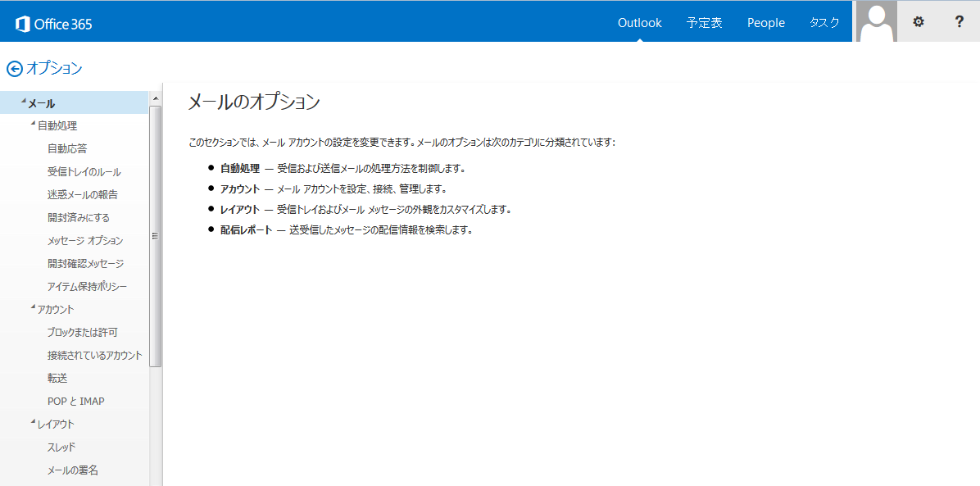Click the アカウント bullet in main content
980x486 pixels.
click(239, 188)
